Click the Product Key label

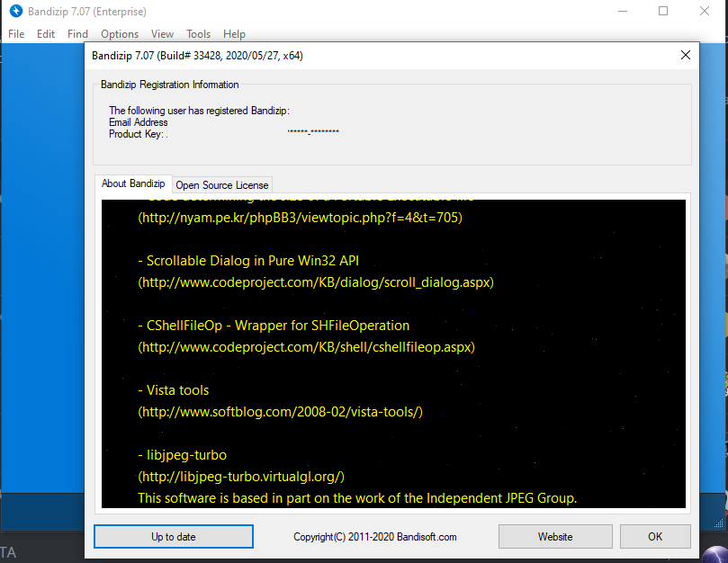(136, 134)
